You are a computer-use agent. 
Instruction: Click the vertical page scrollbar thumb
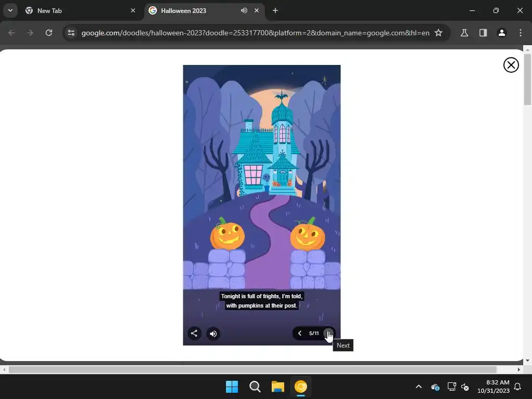tap(527, 79)
